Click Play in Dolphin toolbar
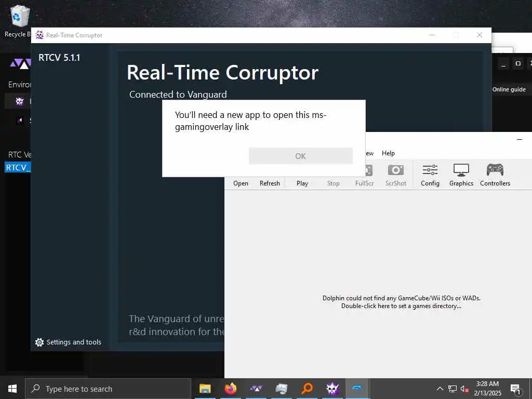 (x=302, y=183)
